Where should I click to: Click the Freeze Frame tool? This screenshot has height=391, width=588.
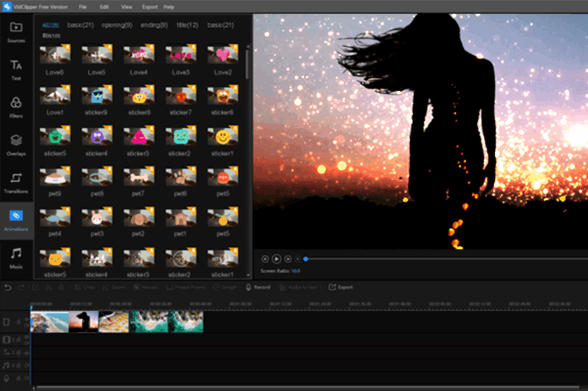pos(185,287)
